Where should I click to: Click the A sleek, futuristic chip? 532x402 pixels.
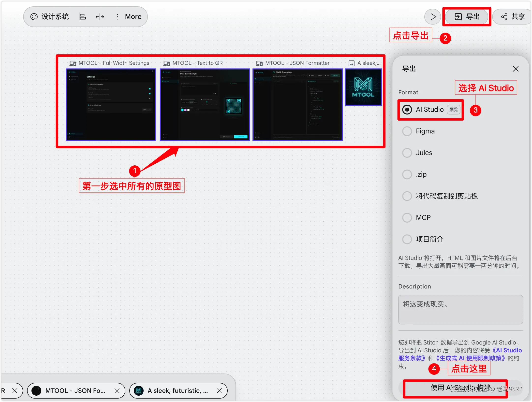[178, 391]
